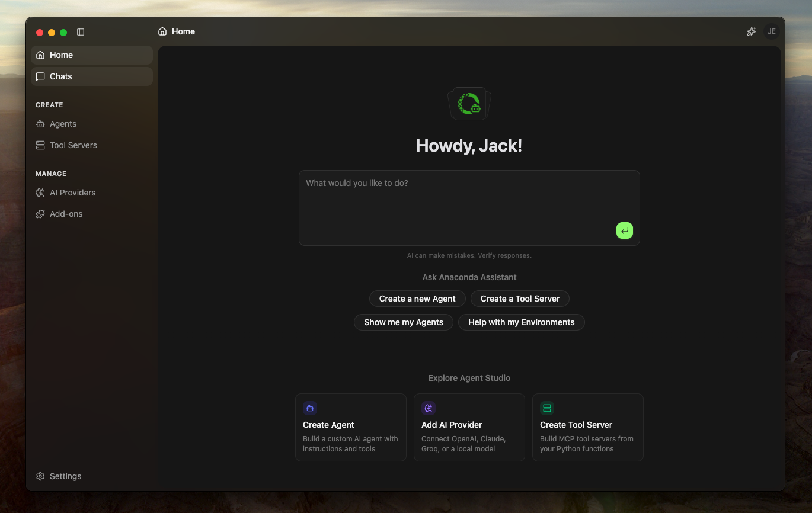Click the yellow minimize window button
812x513 pixels.
pos(52,33)
